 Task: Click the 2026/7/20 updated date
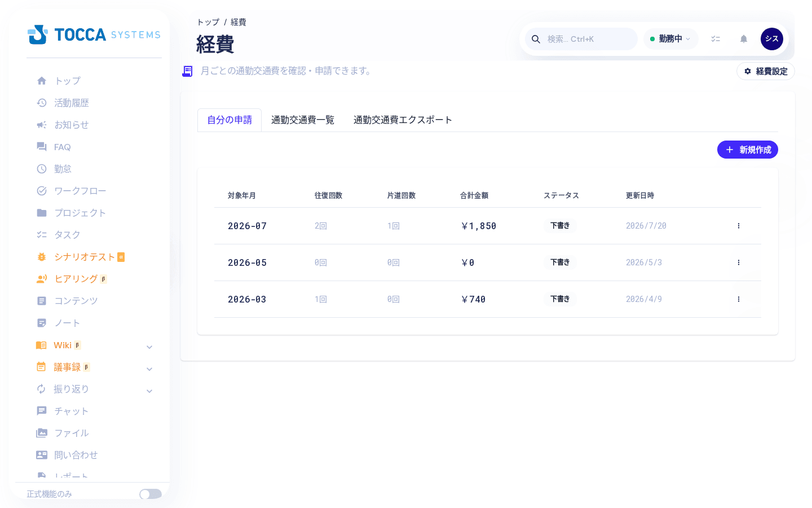pos(646,226)
